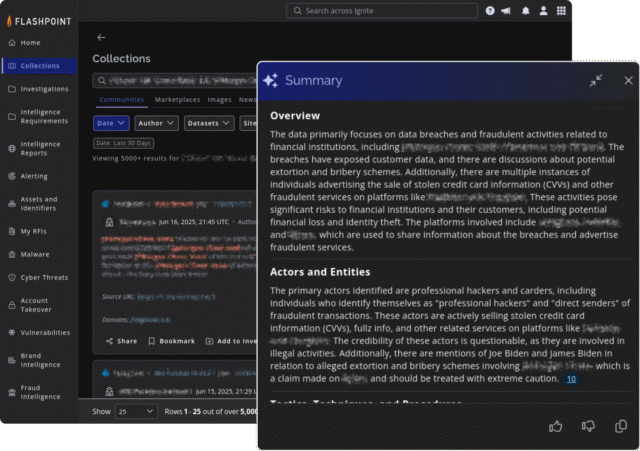Switch to the Marketplaces tab
This screenshot has height=451, width=640.
click(x=178, y=100)
